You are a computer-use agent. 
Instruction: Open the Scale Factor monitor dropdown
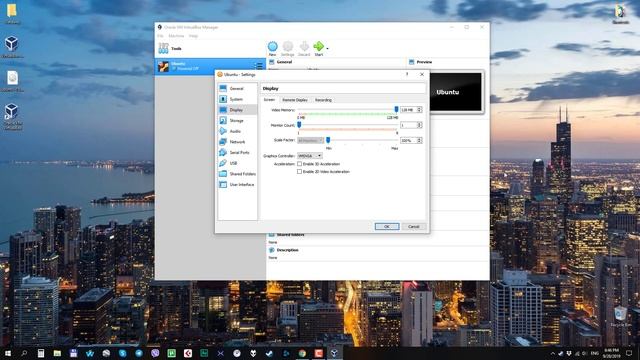click(311, 140)
